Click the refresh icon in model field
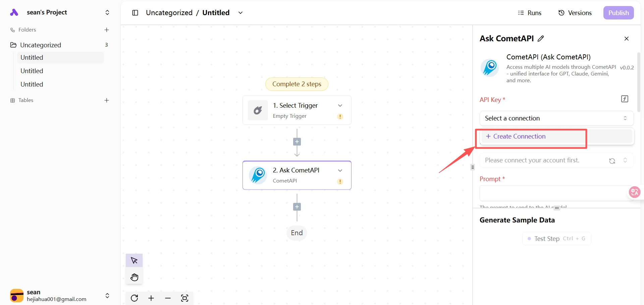This screenshot has height=305, width=644. click(612, 161)
